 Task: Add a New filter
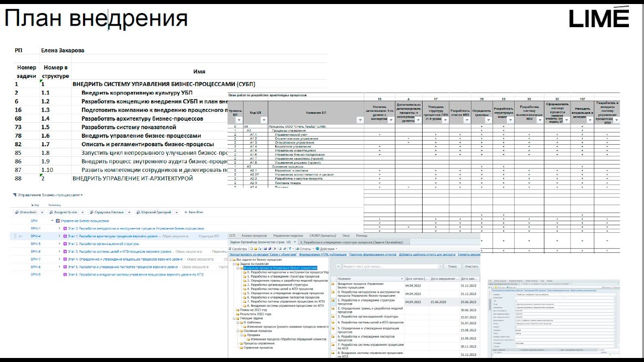tap(193, 213)
